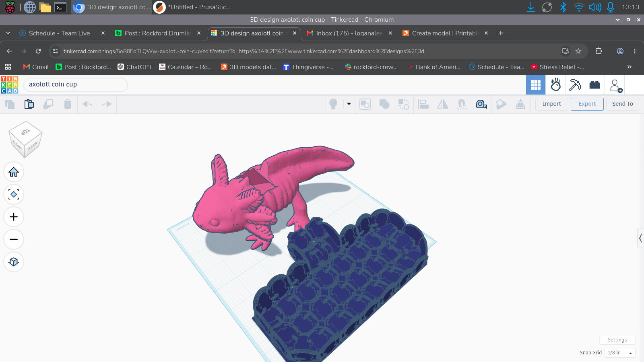Click the Duplicate and repeat icon
The width and height of the screenshot is (644, 362).
[x=48, y=105]
